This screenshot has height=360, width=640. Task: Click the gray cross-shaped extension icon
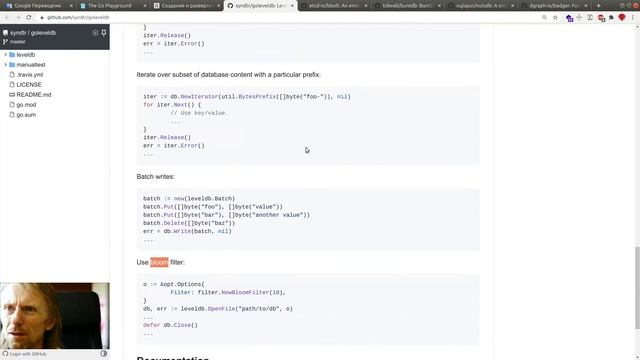click(579, 18)
